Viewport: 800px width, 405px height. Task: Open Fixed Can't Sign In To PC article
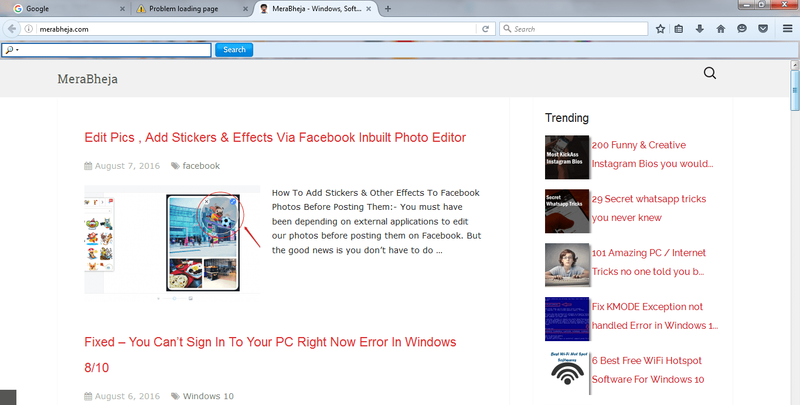[270, 355]
